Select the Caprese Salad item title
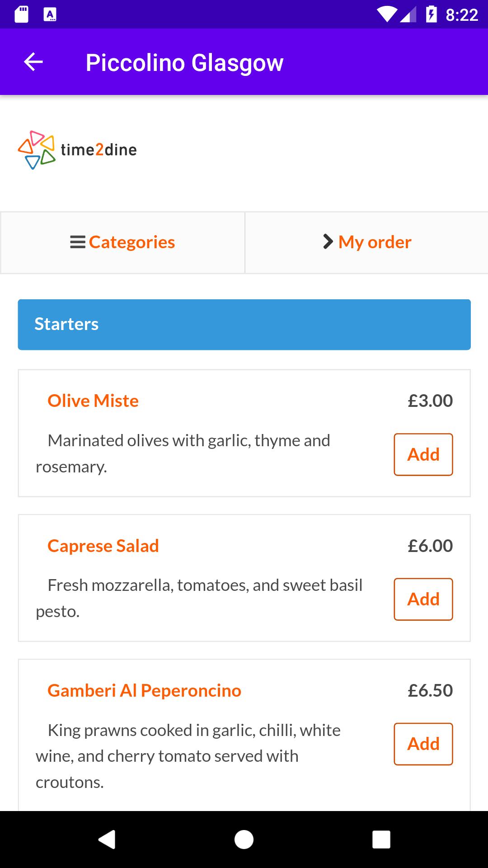 point(103,546)
